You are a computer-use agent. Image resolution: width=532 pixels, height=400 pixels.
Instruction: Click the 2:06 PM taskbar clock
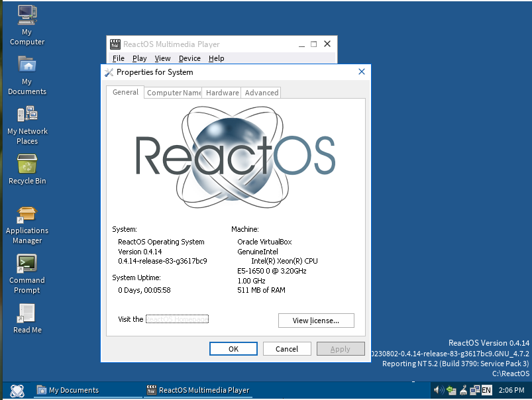[x=511, y=390]
